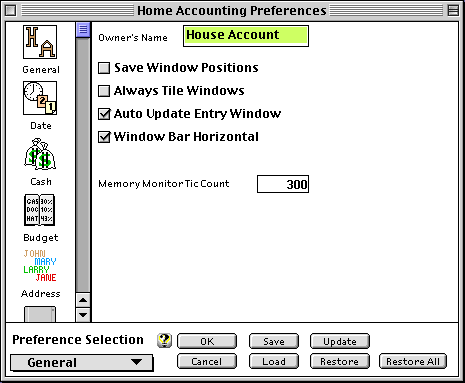Click the Memory Monitor Tic Count field
Image resolution: width=465 pixels, height=383 pixels.
click(x=283, y=184)
